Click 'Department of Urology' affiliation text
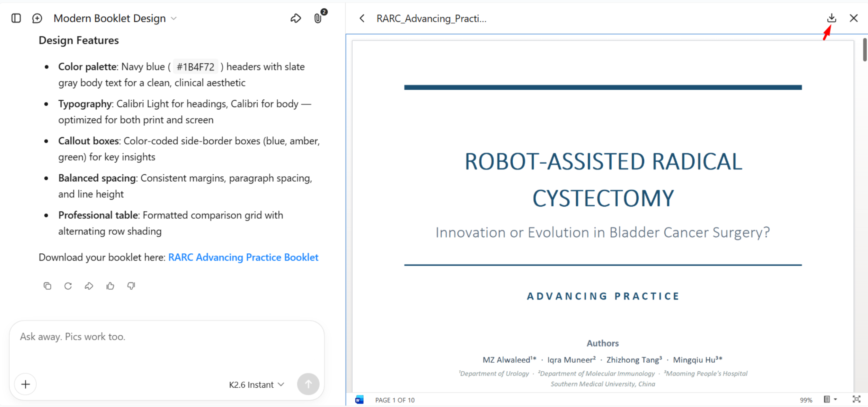Screen dimensions: 868x407 coord(494,373)
